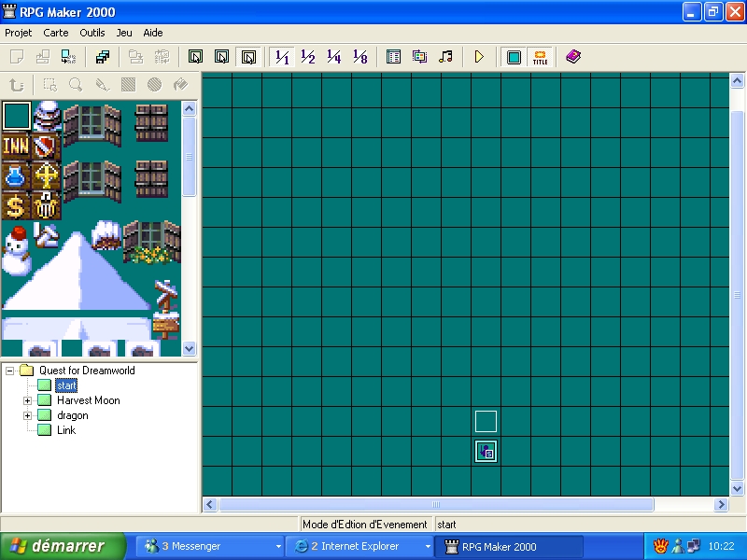Open the music Listen icon
747x560 pixels.
pos(446,57)
